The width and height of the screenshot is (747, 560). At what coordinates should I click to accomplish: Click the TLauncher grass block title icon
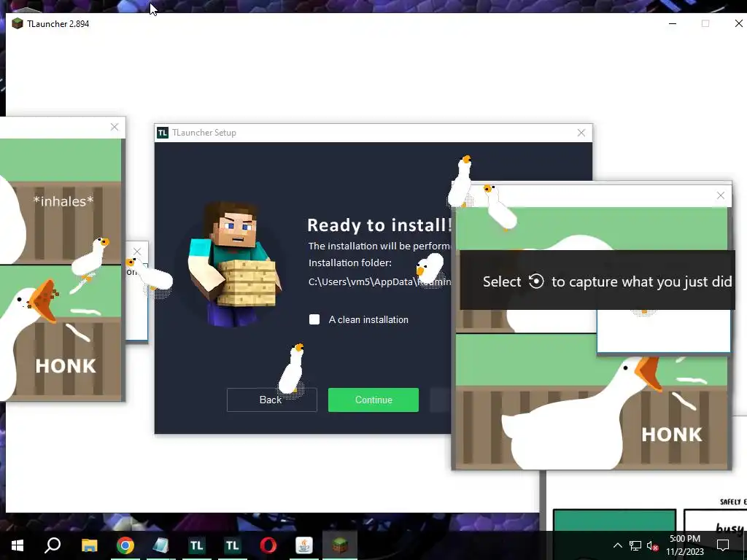point(18,24)
